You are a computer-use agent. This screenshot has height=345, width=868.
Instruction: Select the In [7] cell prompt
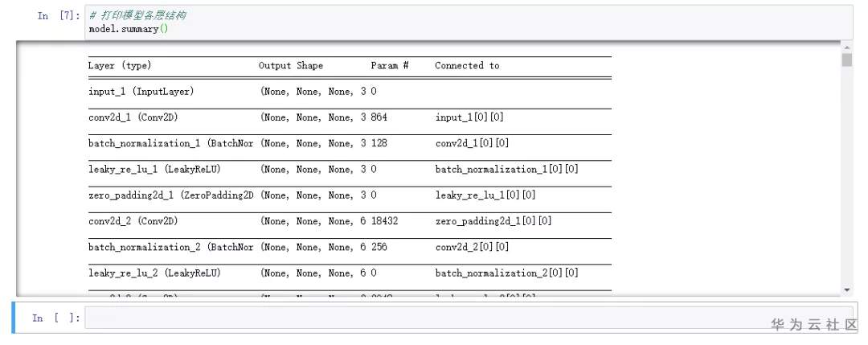[59, 15]
